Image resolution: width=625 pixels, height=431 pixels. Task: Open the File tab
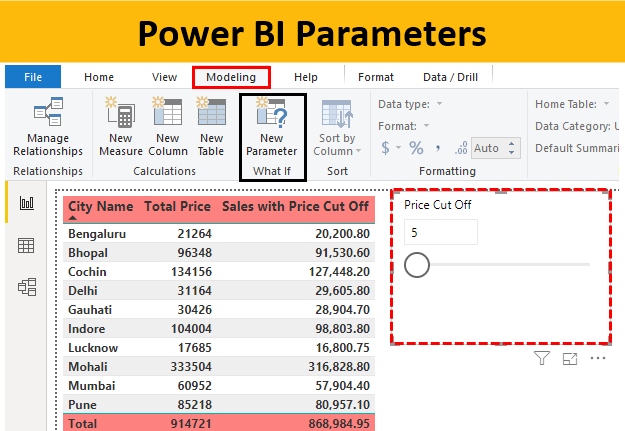[33, 77]
